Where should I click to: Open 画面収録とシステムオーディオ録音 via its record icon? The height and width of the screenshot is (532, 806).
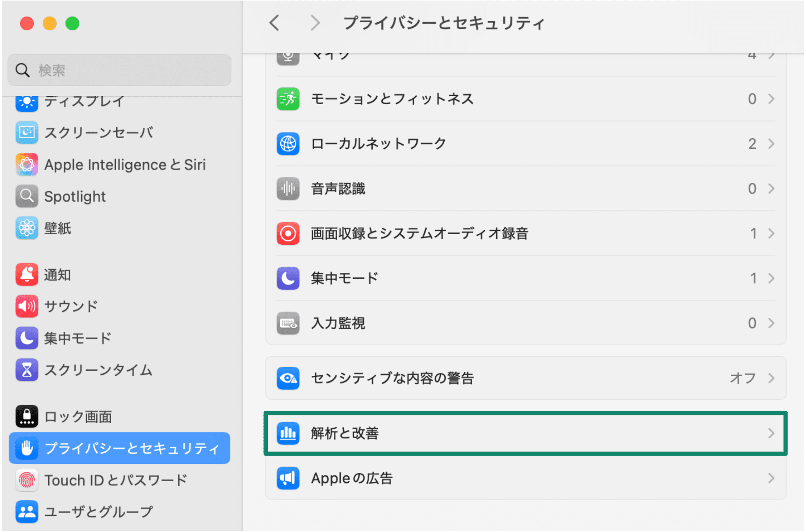[x=288, y=233]
